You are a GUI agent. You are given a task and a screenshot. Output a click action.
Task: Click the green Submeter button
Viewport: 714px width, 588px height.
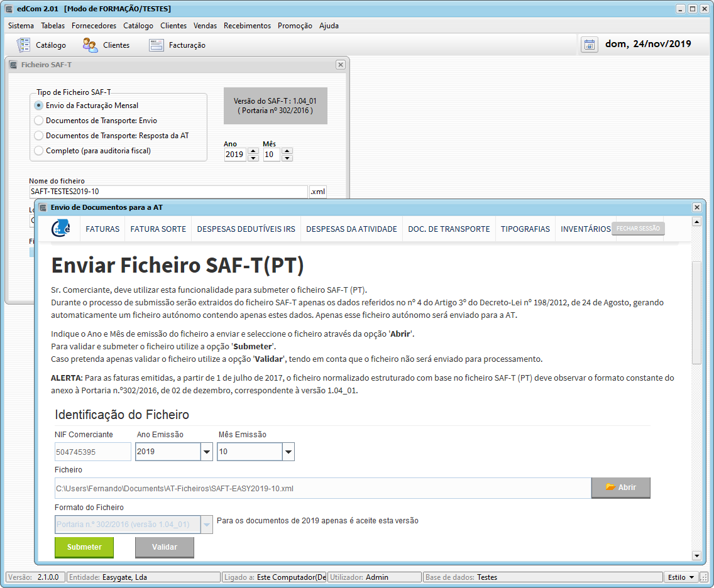(x=84, y=547)
